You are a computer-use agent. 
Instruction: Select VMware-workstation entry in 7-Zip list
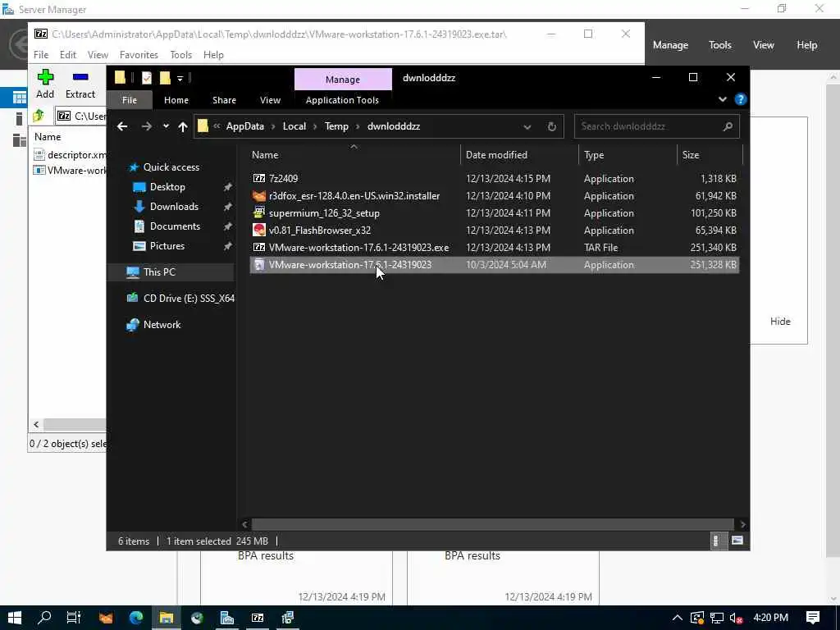click(x=70, y=171)
